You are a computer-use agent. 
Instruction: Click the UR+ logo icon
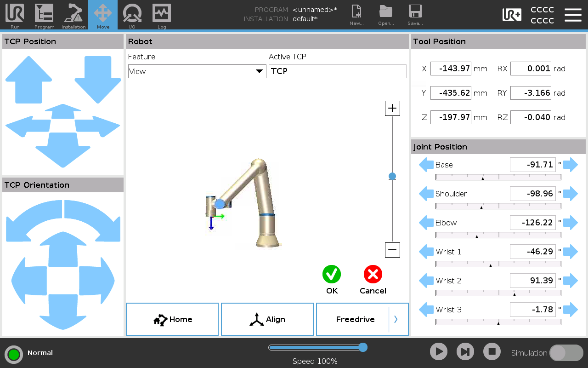tap(512, 15)
